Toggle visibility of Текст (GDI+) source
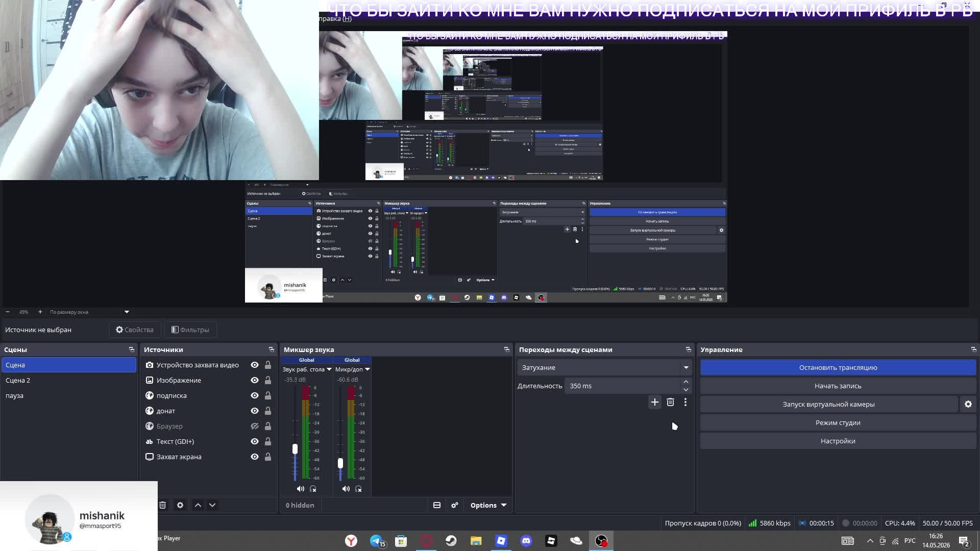980x551 pixels. [254, 441]
